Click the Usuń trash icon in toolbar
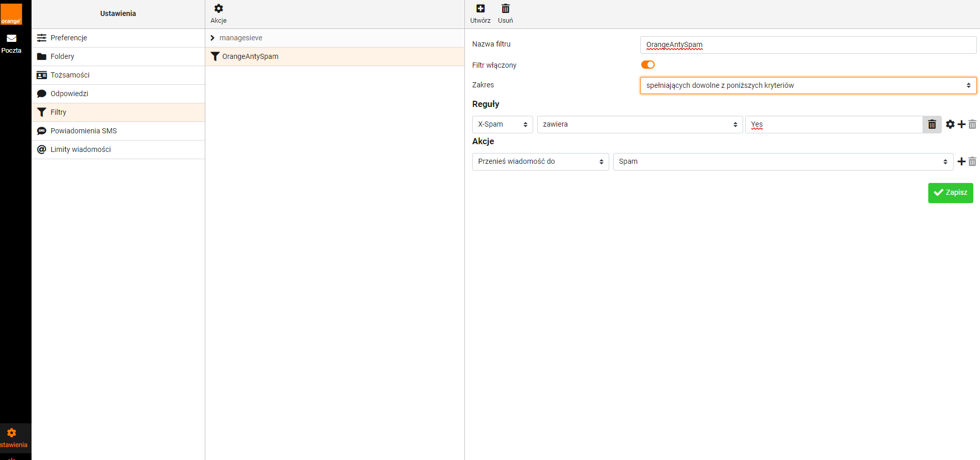The height and width of the screenshot is (460, 980). tap(505, 9)
